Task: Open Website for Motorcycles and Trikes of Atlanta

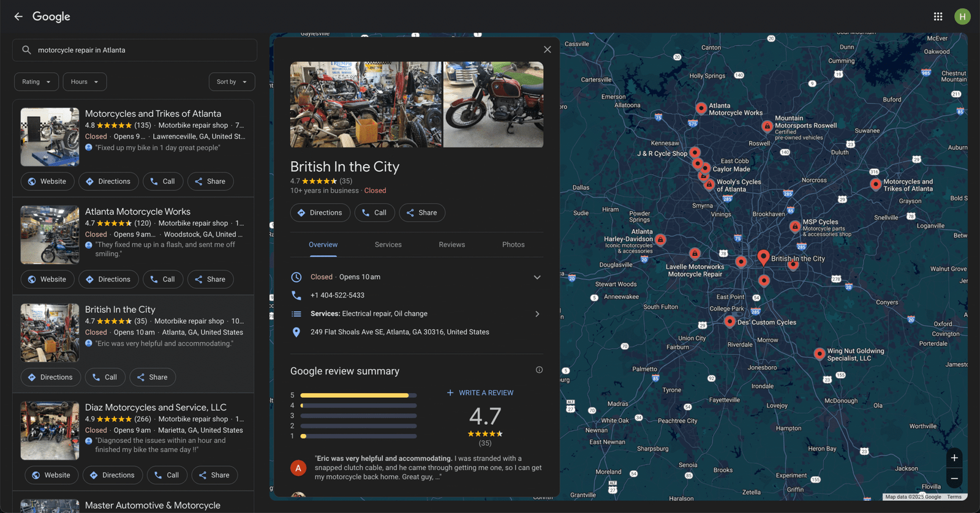Action: (47, 181)
